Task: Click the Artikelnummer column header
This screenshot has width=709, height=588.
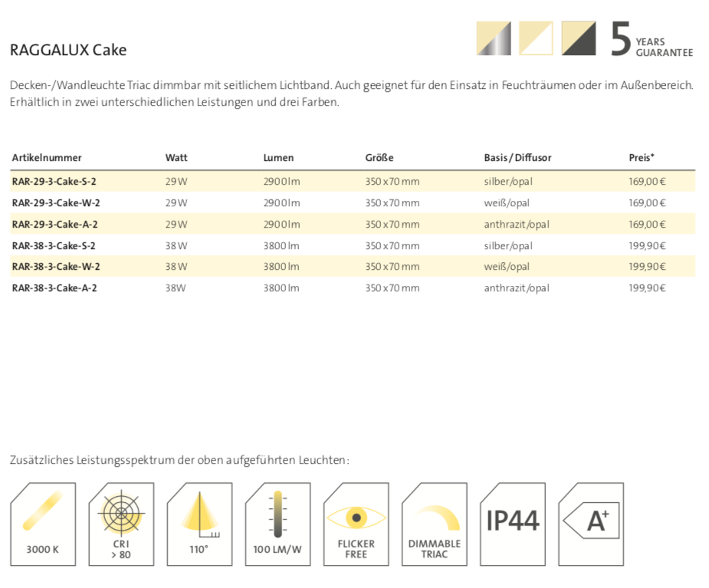Action: tap(47, 158)
